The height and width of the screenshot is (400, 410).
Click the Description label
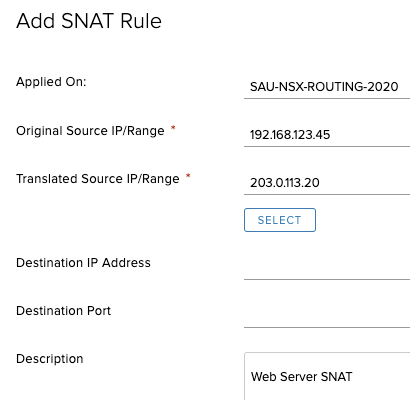coord(50,359)
